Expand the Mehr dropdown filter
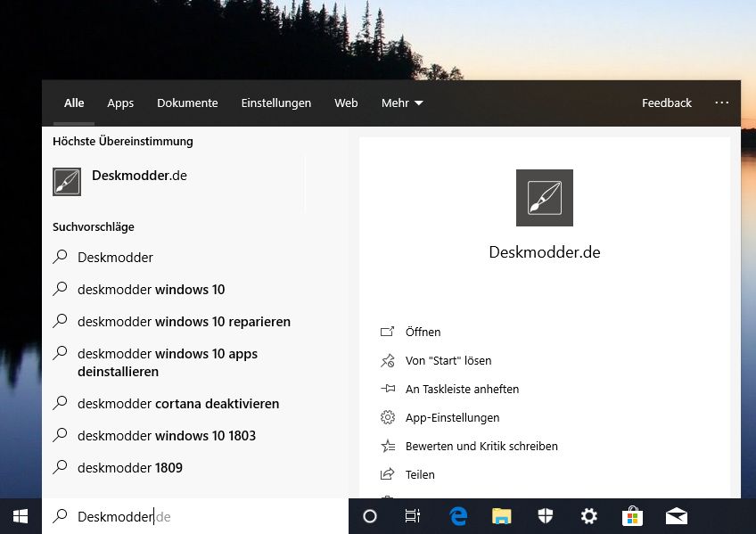The height and width of the screenshot is (534, 756). (x=402, y=103)
